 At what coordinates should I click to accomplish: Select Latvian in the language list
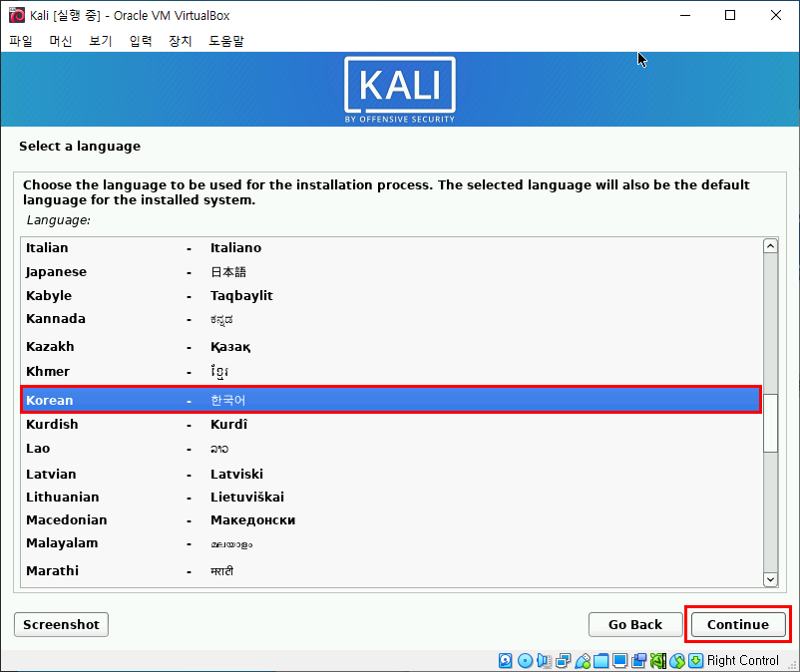coord(391,475)
